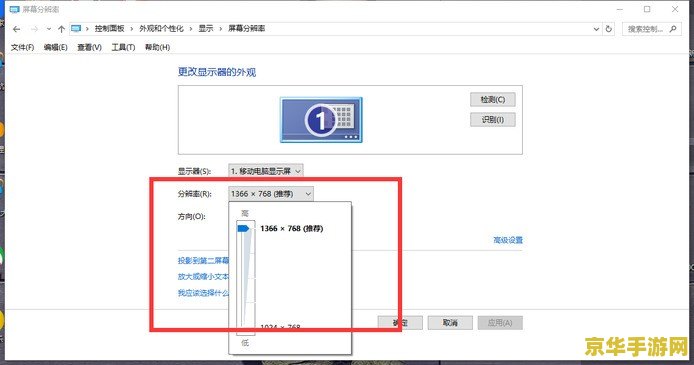Click the window title bar icon

click(x=15, y=9)
